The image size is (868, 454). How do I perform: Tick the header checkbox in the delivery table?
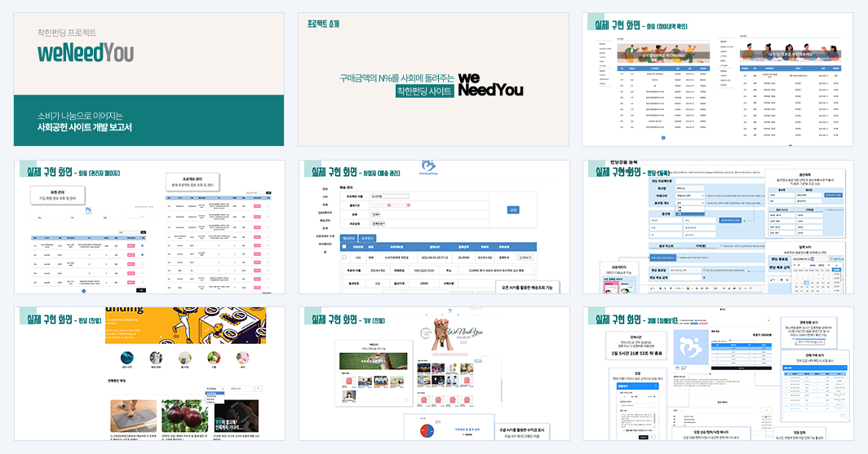[x=344, y=247]
